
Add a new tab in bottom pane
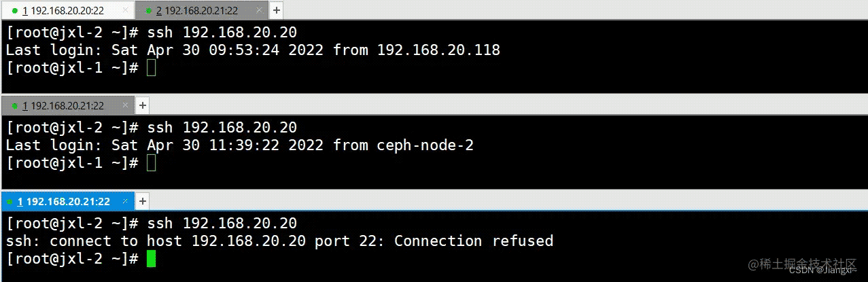pyautogui.click(x=143, y=202)
